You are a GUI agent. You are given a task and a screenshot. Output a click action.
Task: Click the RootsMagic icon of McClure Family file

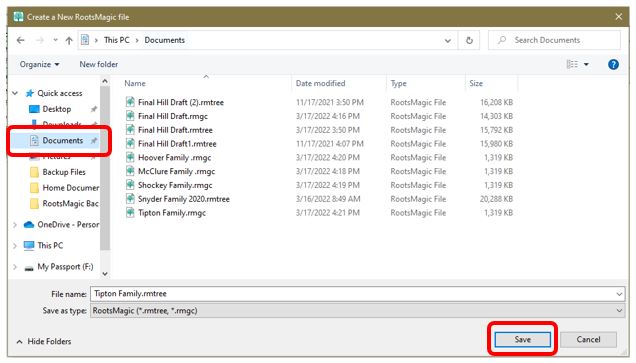pyautogui.click(x=130, y=171)
